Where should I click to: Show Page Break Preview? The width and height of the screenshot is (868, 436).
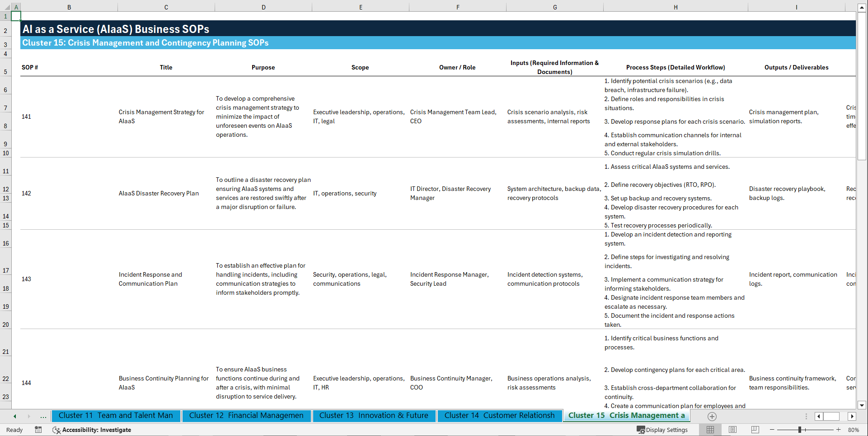click(x=755, y=430)
